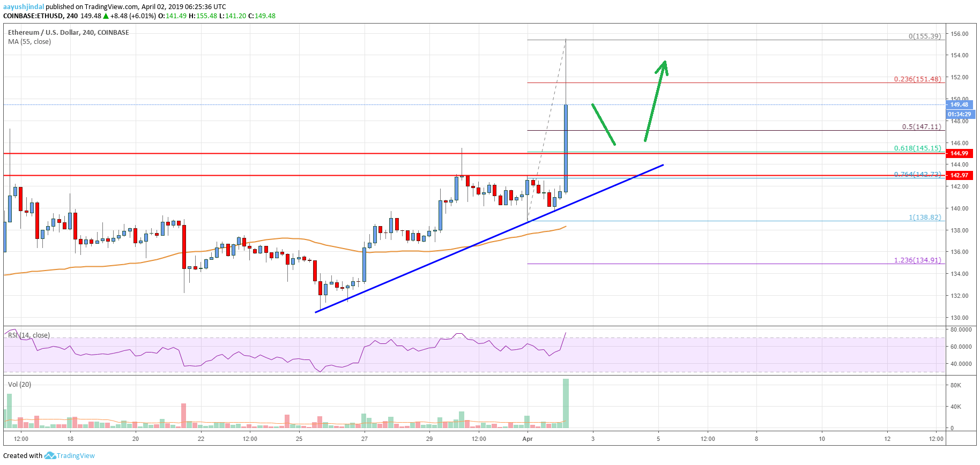
Task: Click the 29 date label on time axis
Action: (x=429, y=439)
